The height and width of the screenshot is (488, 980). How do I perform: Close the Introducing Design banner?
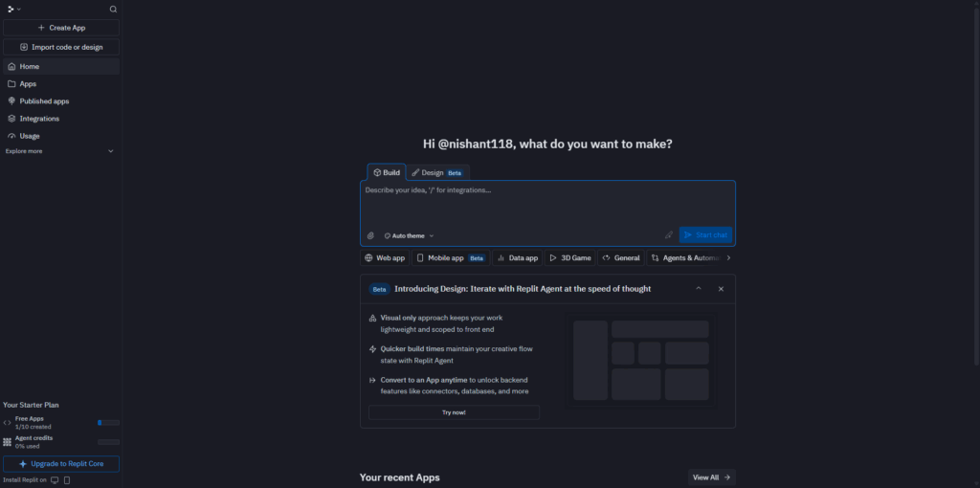(721, 288)
